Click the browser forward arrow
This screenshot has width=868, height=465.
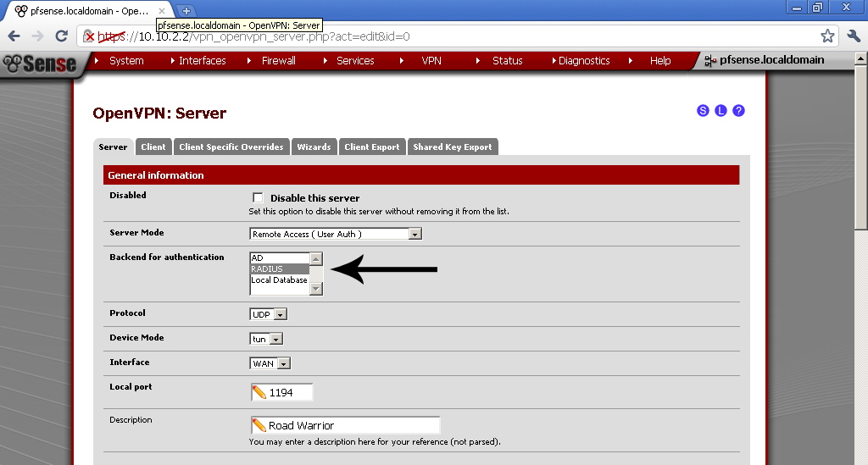[37, 36]
